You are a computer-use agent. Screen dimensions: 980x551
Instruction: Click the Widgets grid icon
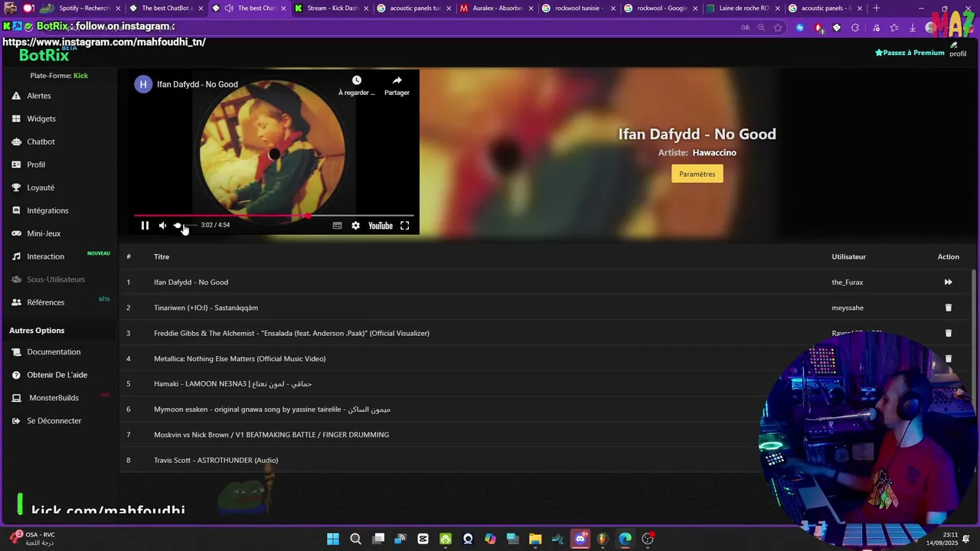(x=16, y=119)
